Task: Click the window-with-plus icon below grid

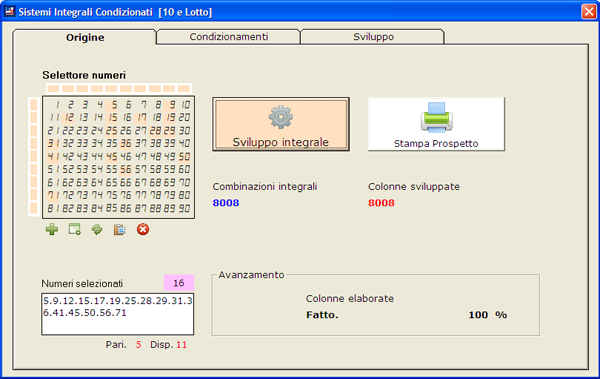Action: point(75,229)
